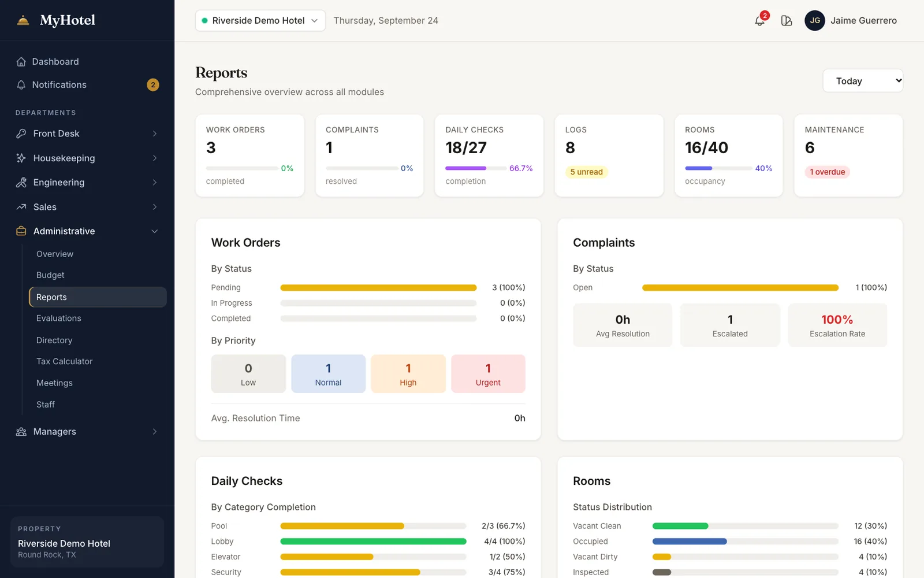Click the Urgent priority tile

coord(488,374)
